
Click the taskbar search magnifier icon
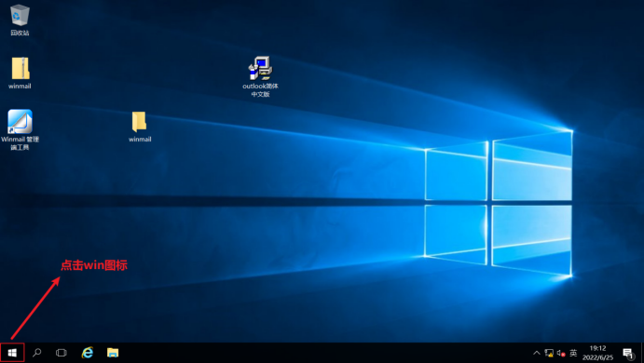37,353
